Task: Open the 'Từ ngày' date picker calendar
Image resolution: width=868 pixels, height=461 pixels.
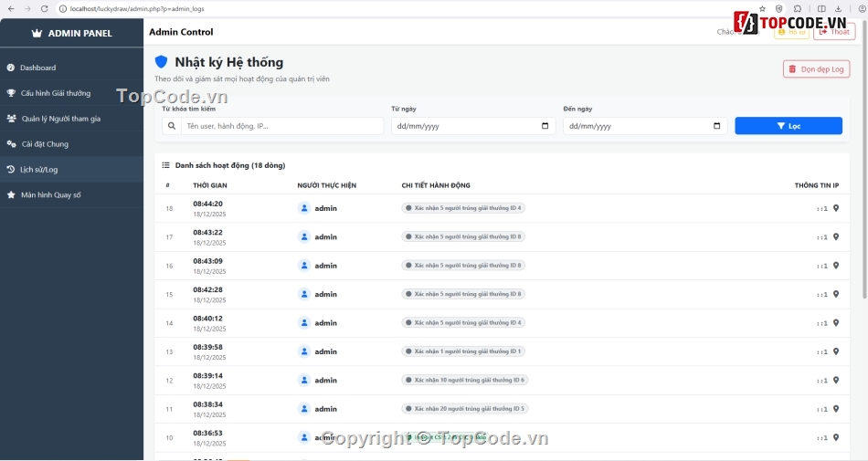Action: 545,126
